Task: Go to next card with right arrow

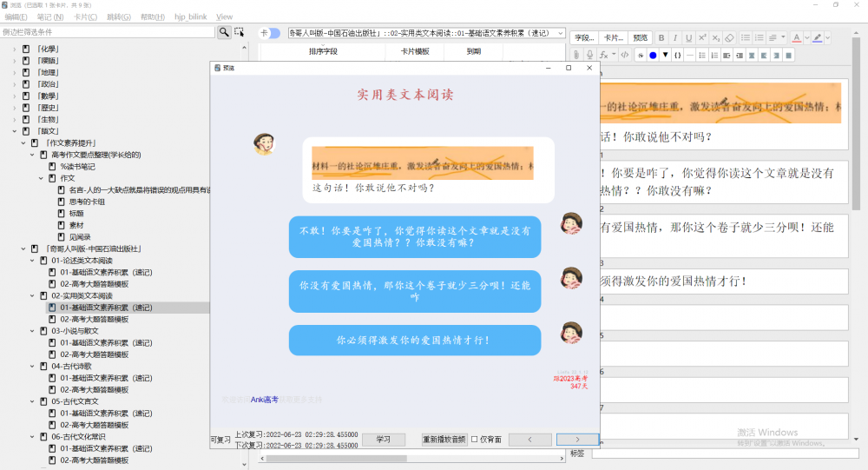Action: [577, 440]
